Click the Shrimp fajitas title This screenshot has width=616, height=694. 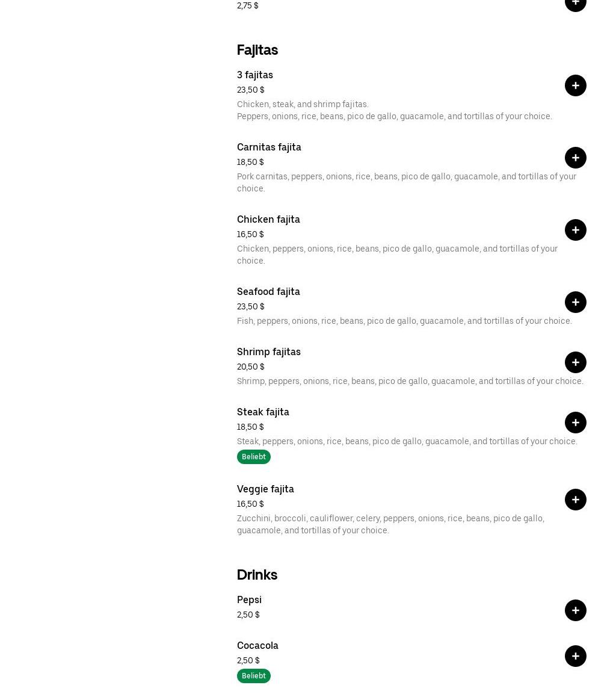[268, 352]
